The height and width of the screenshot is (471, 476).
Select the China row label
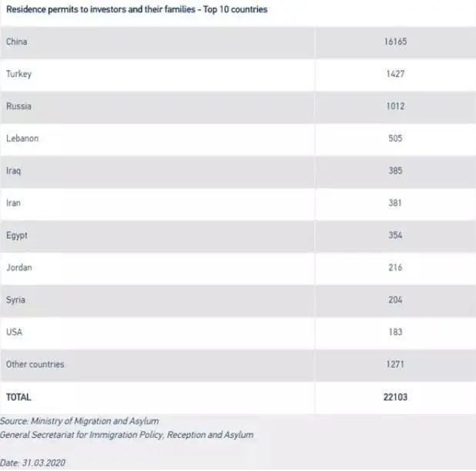pyautogui.click(x=17, y=42)
